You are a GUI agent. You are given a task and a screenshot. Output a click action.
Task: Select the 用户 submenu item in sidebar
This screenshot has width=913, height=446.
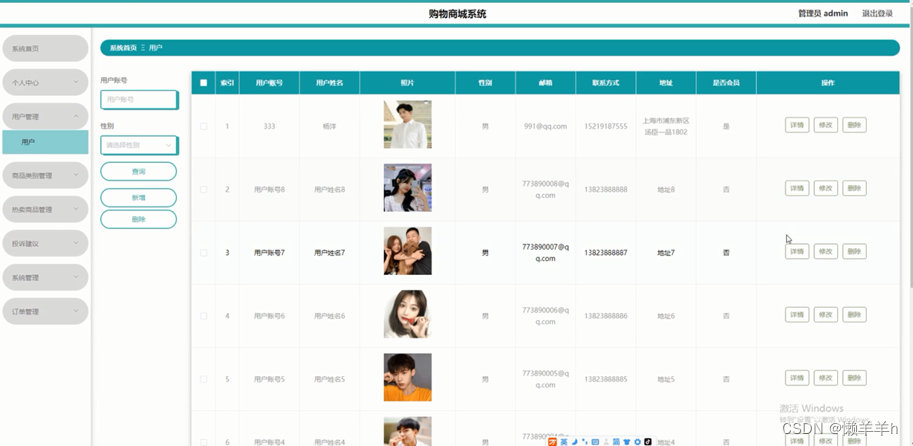pyautogui.click(x=45, y=142)
